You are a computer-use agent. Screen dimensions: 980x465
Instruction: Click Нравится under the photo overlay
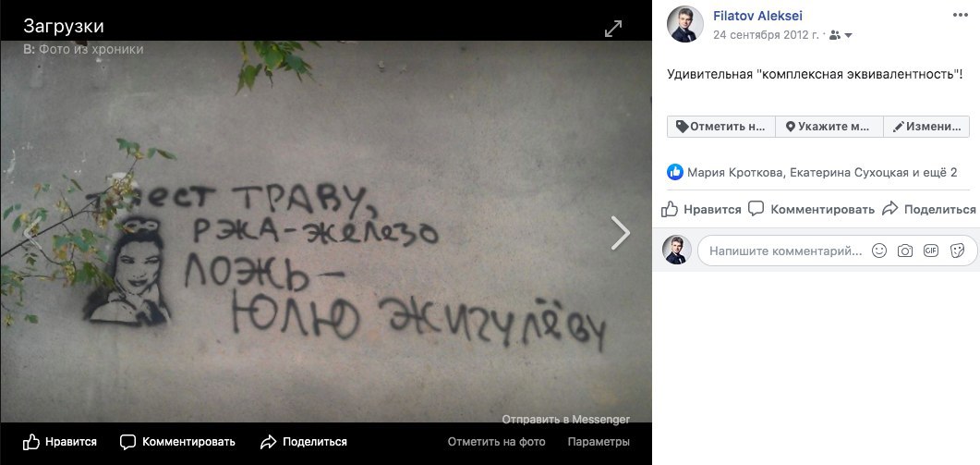[x=60, y=442]
